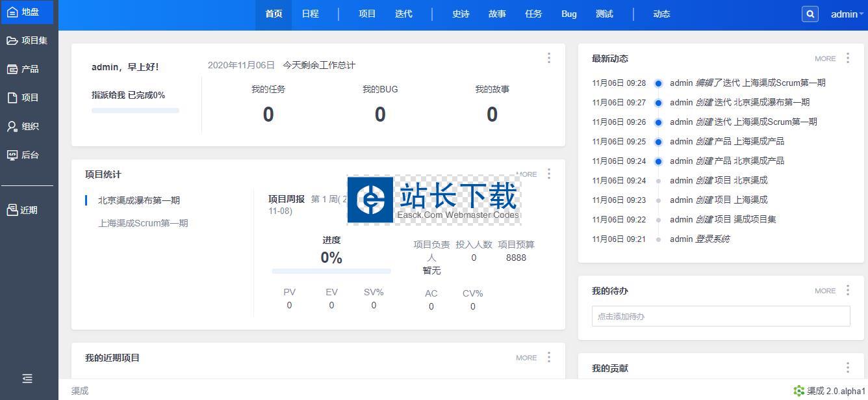Click the search magnifier icon
This screenshot has height=400, width=868.
[x=810, y=14]
